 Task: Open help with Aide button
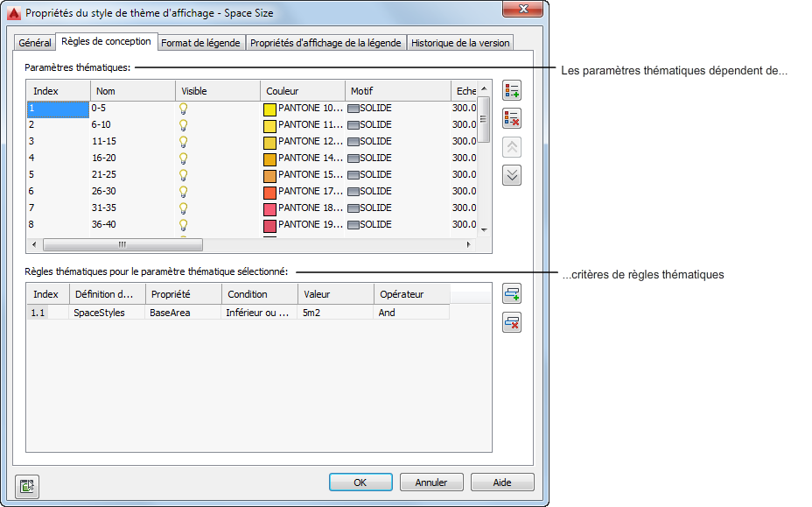(501, 482)
